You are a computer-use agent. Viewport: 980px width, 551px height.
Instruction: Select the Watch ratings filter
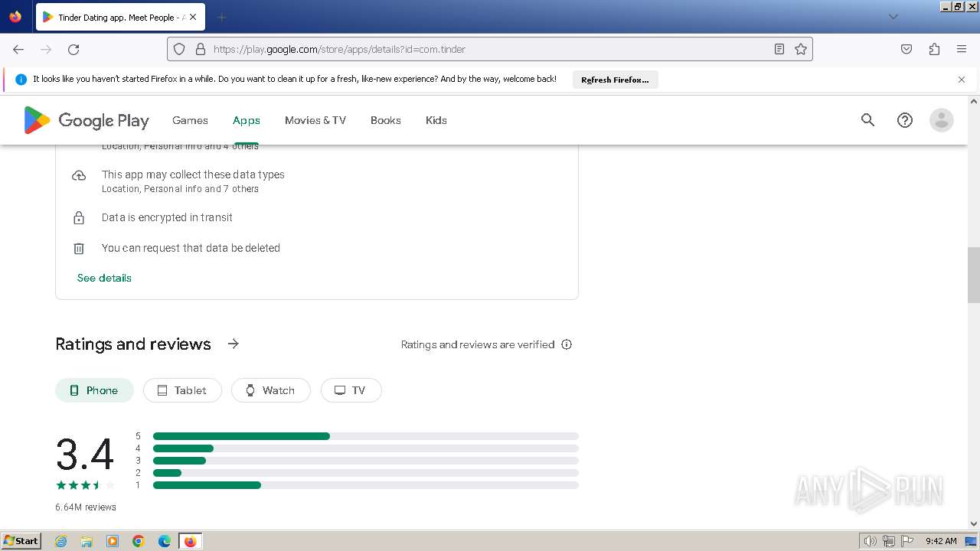pos(270,390)
